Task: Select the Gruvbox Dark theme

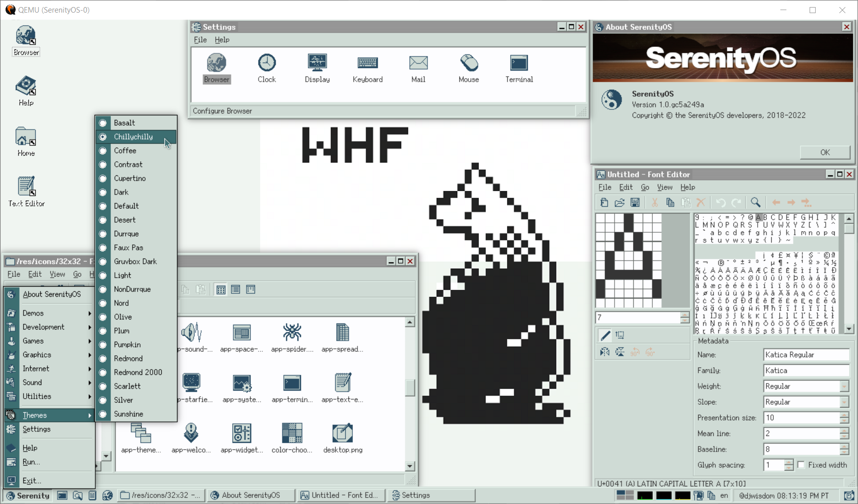Action: pyautogui.click(x=136, y=261)
